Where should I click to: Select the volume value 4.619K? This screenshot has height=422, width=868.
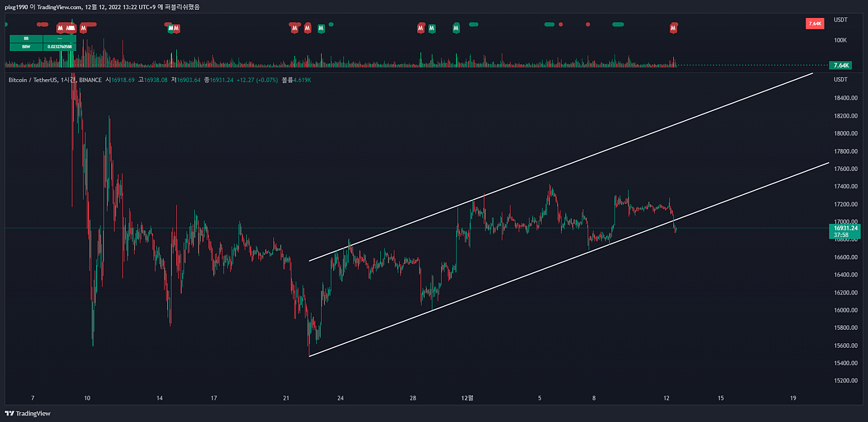tap(302, 80)
